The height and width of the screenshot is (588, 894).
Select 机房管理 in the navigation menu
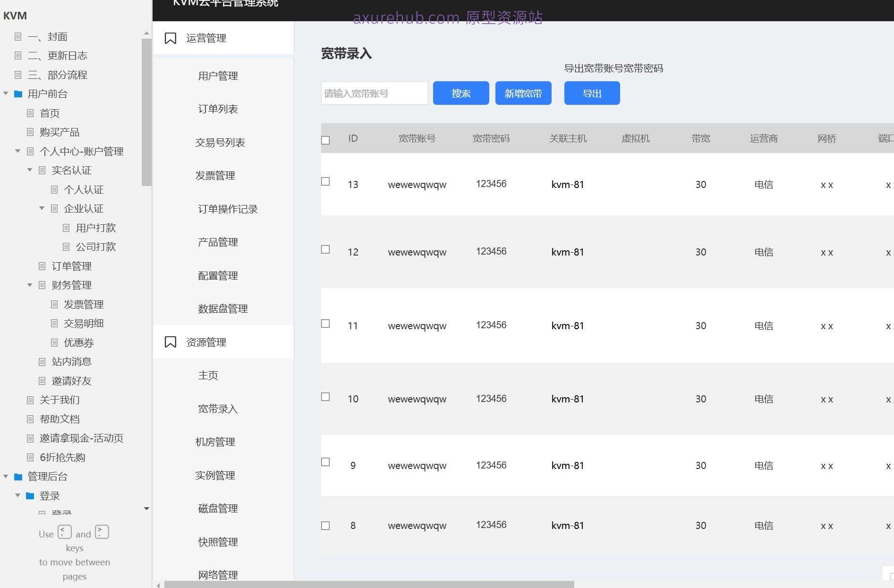(215, 442)
